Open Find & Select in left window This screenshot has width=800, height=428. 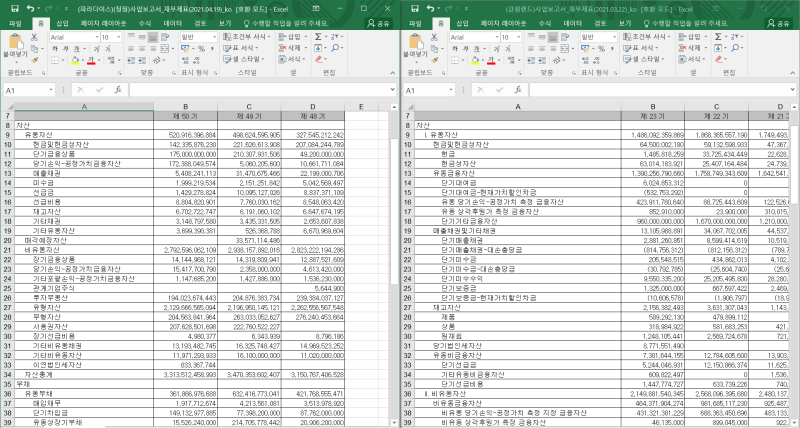(x=337, y=48)
